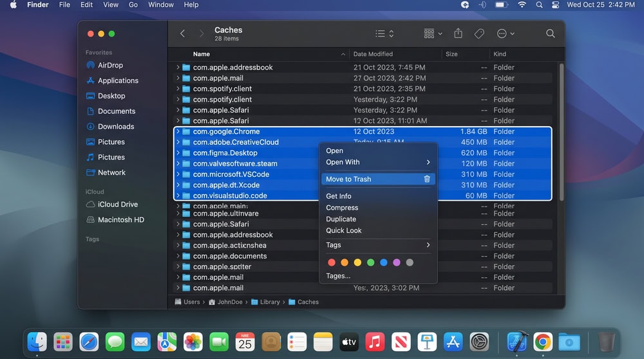Viewport: 644px width, 359px height.
Task: Expand the com.valvesoftware.steam folder
Action: point(178,163)
